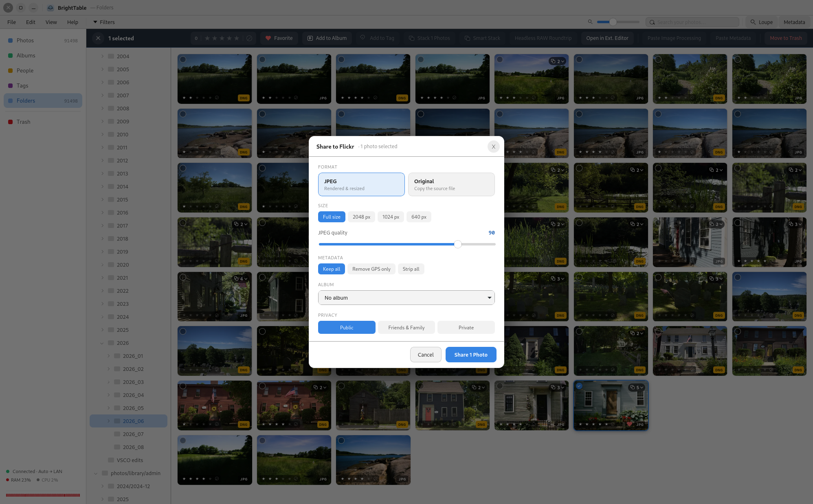
Task: Click the gray CPU status dot
Action: (x=38, y=480)
